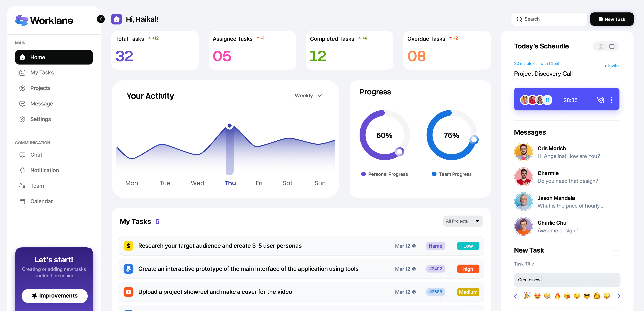Collapse the sidebar using the back arrow
The image size is (644, 311).
[101, 19]
